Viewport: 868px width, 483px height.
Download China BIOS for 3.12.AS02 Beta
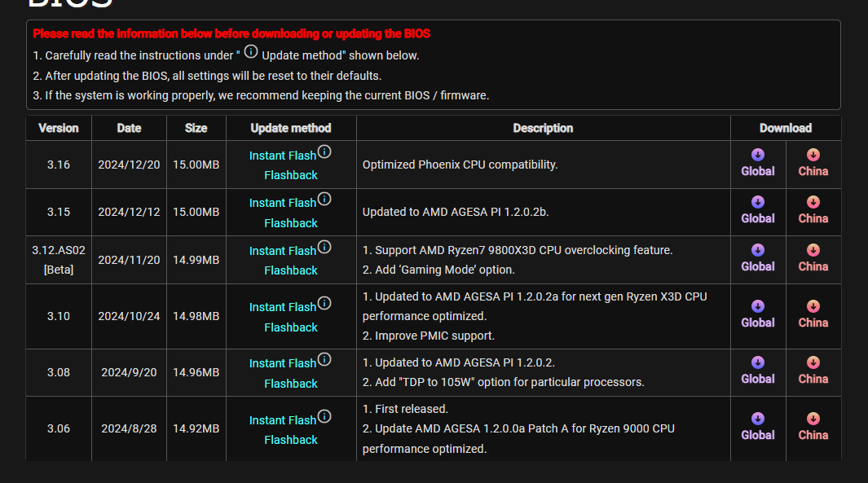813,258
